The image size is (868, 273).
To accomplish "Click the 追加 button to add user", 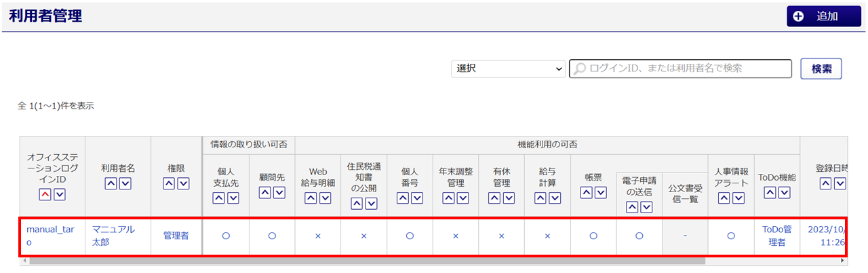I will (823, 16).
